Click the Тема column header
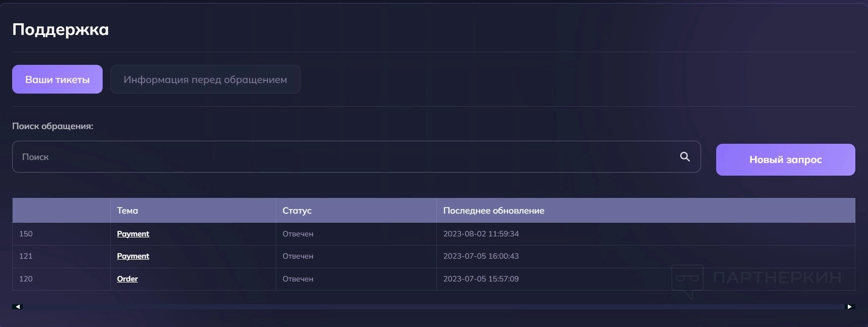This screenshot has height=327, width=868. tap(128, 211)
